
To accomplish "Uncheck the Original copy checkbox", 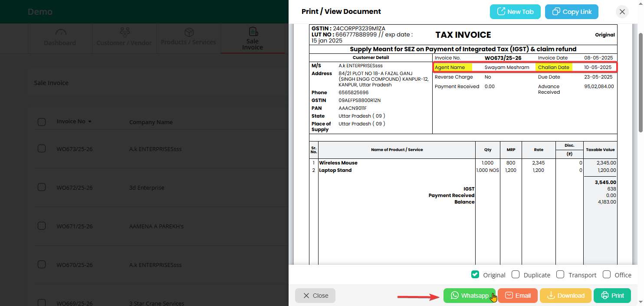I will click(475, 275).
